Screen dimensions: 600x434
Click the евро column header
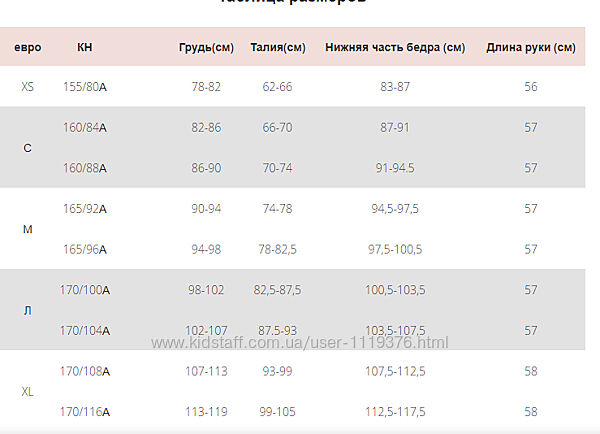click(27, 47)
